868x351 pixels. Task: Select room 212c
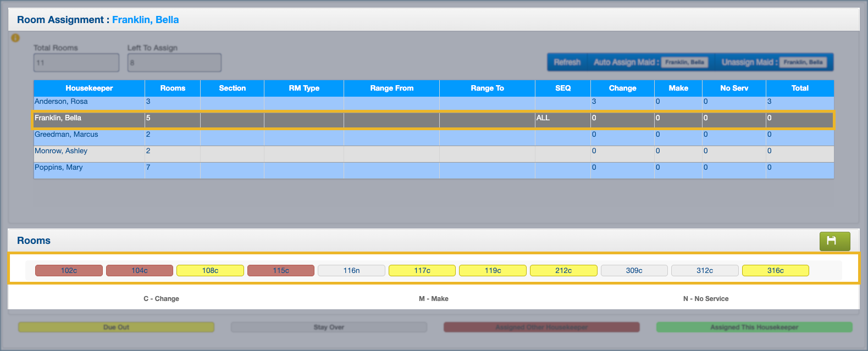(x=563, y=270)
